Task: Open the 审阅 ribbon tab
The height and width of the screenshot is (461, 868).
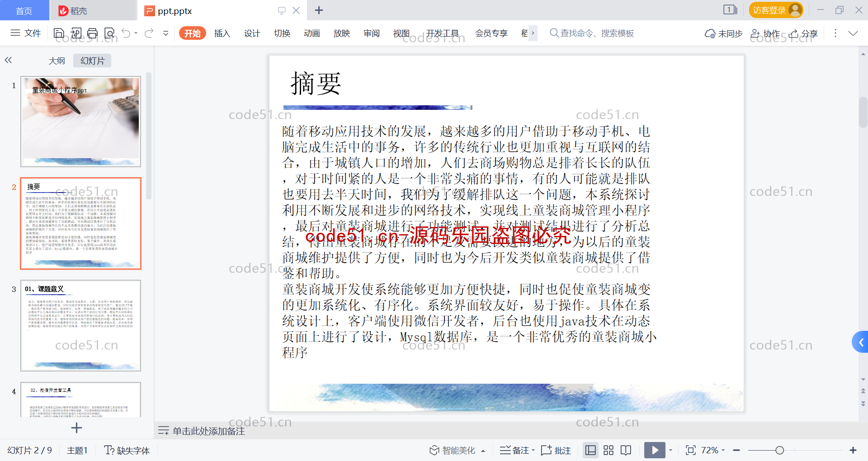Action: pyautogui.click(x=372, y=33)
